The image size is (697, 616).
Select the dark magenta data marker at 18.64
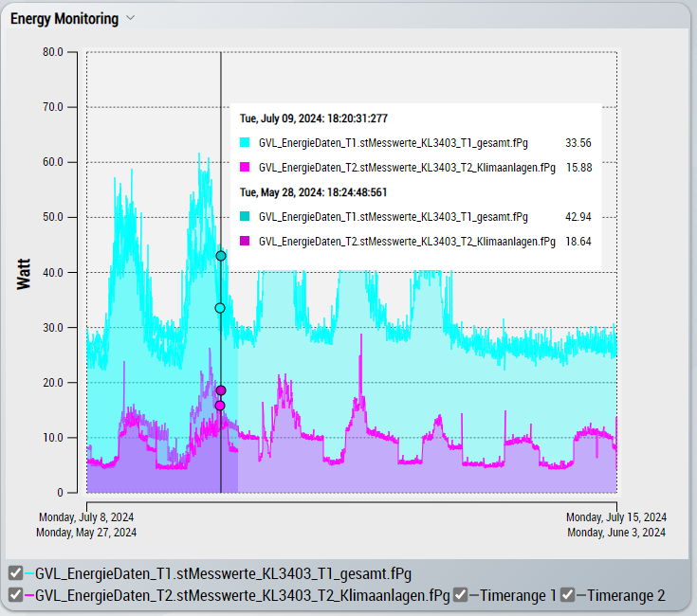pyautogui.click(x=221, y=390)
